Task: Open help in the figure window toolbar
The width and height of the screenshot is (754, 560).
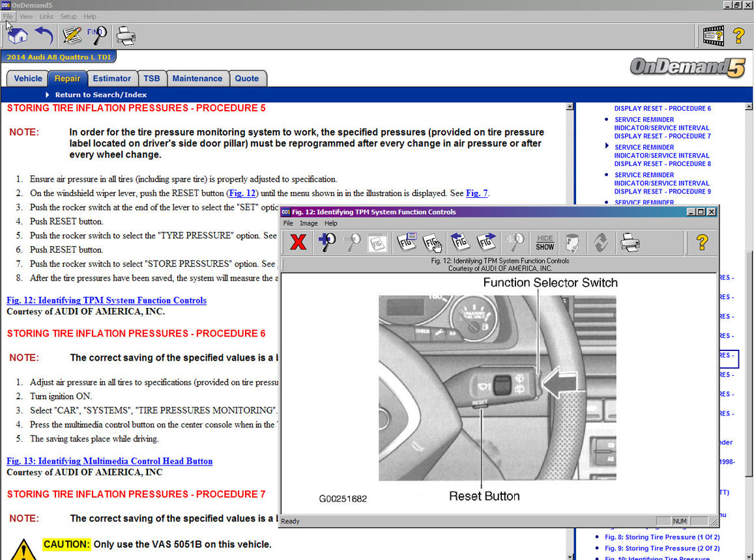Action: pyautogui.click(x=702, y=242)
